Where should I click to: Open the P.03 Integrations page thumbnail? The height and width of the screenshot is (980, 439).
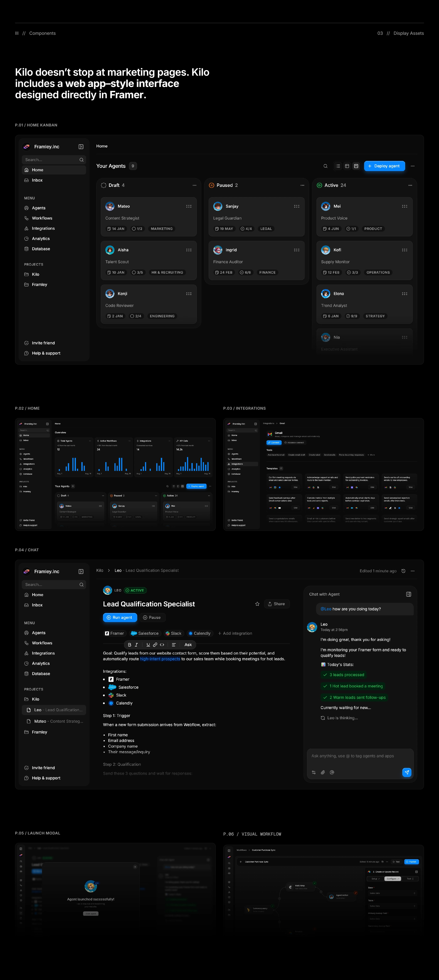[323, 474]
